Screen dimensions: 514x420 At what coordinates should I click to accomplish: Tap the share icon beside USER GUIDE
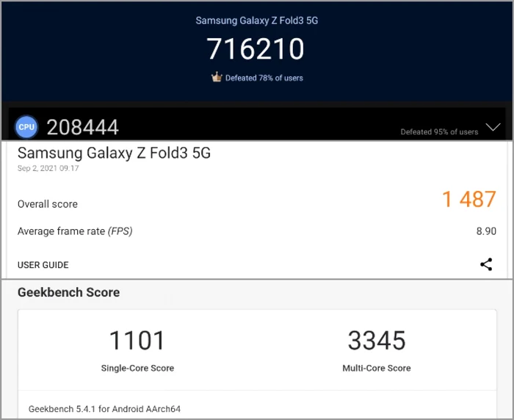click(x=486, y=264)
